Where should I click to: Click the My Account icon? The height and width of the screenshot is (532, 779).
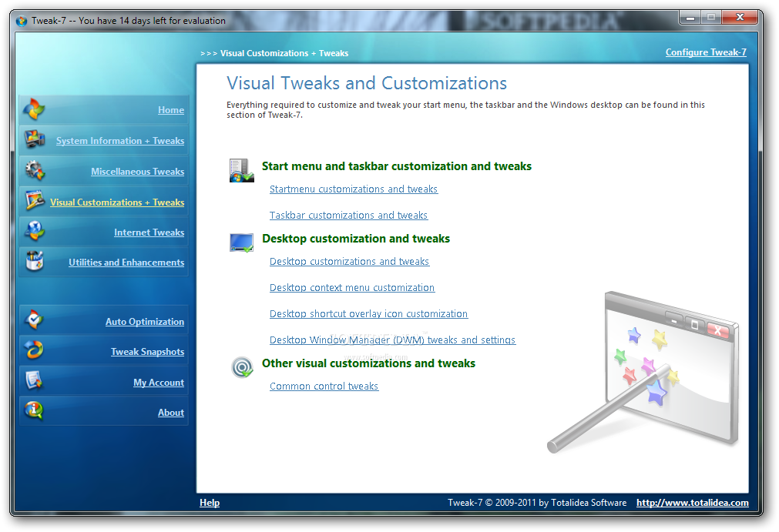34,380
